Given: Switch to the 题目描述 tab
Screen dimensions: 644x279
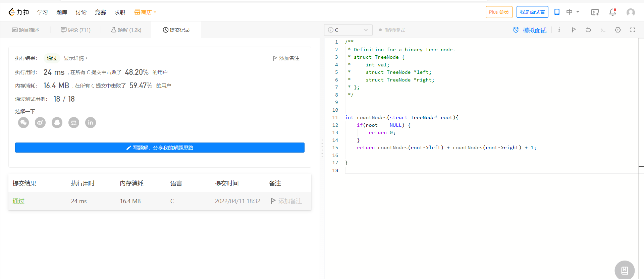Looking at the screenshot, I should pyautogui.click(x=25, y=30).
